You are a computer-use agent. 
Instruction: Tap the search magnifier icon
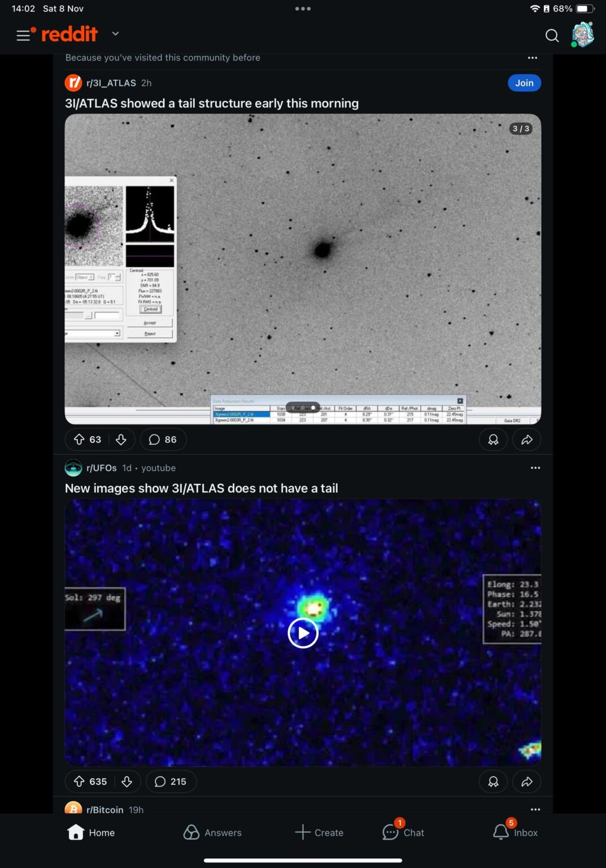pyautogui.click(x=552, y=36)
